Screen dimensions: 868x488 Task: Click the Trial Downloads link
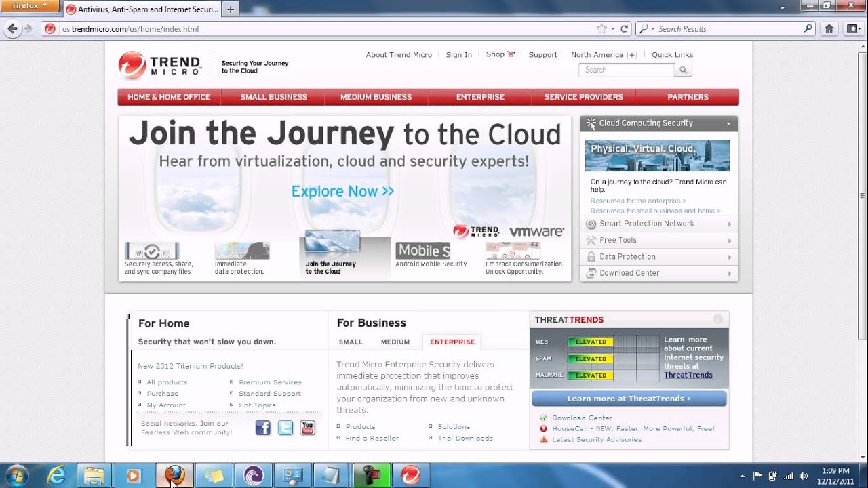(x=465, y=438)
